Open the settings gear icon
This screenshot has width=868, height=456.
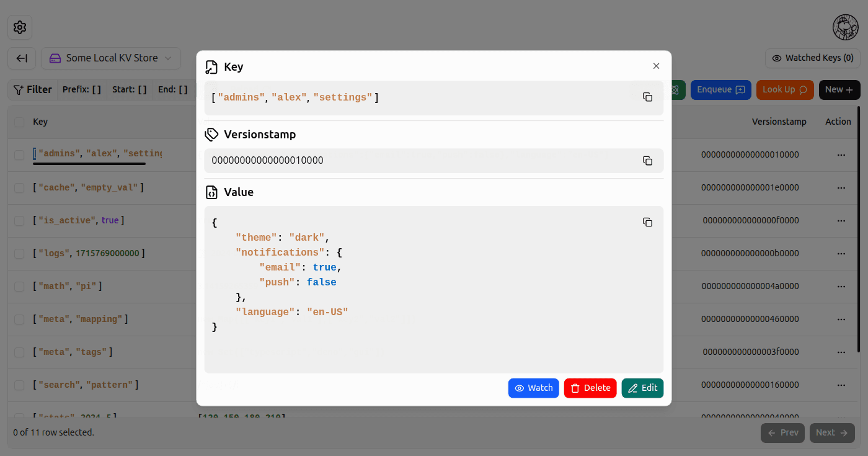(20, 27)
